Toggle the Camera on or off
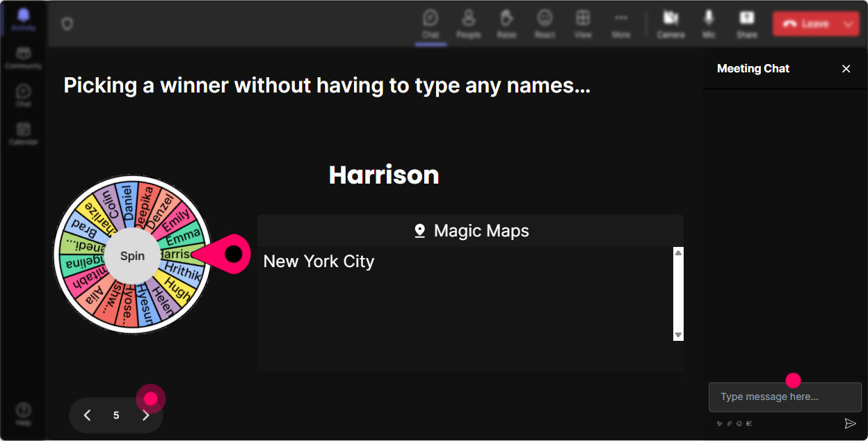This screenshot has width=868, height=441. point(670,24)
